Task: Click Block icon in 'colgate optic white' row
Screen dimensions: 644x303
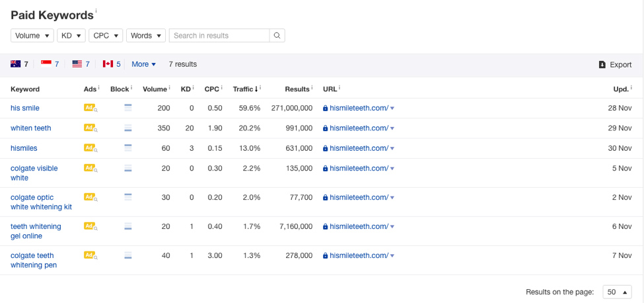Action: pos(127,197)
